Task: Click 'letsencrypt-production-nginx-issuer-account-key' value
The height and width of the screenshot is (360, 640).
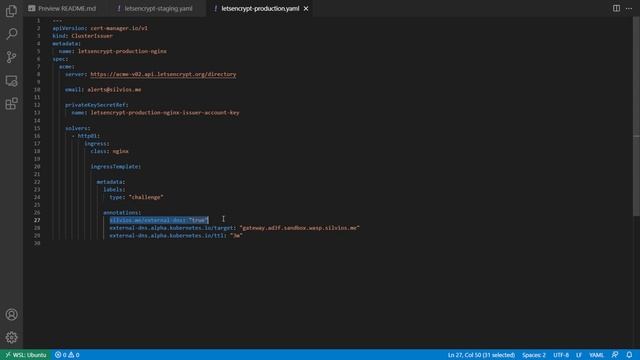Action: coord(165,113)
